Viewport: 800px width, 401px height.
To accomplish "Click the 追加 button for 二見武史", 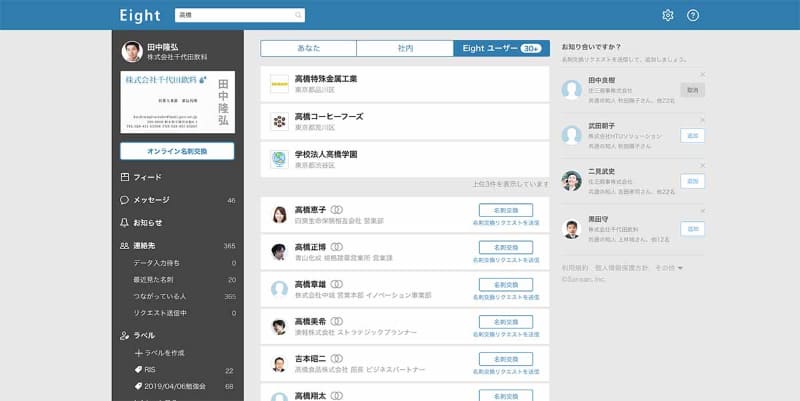I will 692,181.
